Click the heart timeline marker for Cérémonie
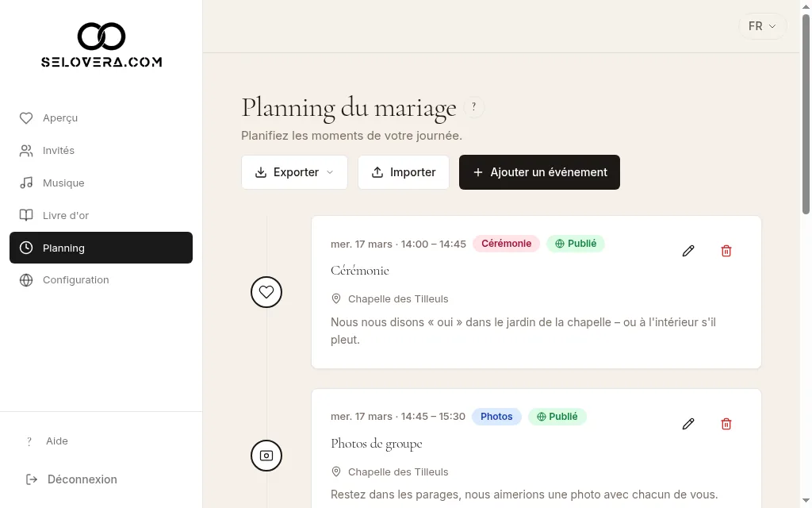 [266, 292]
